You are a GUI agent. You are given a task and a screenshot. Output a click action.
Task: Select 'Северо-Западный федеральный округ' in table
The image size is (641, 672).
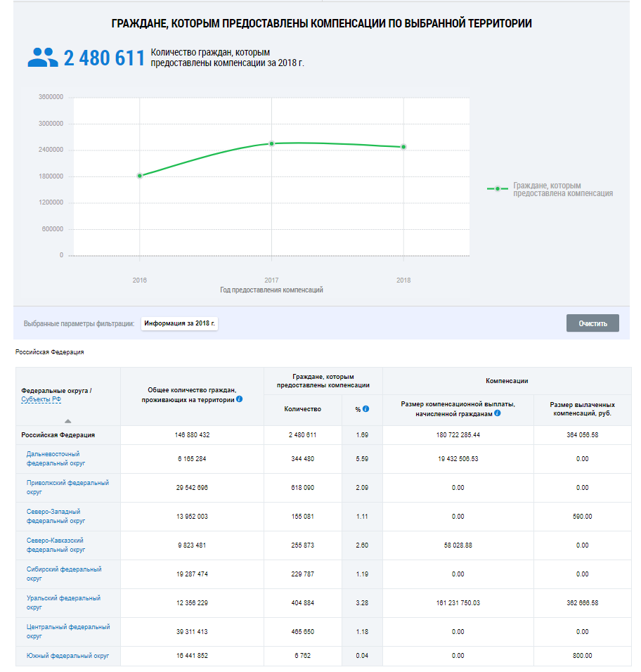pos(56,516)
